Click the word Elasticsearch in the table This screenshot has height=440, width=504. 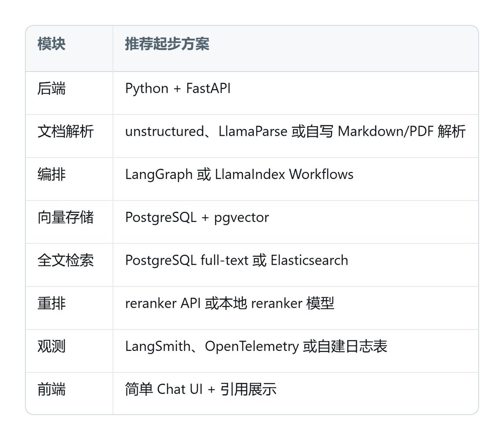tap(309, 260)
